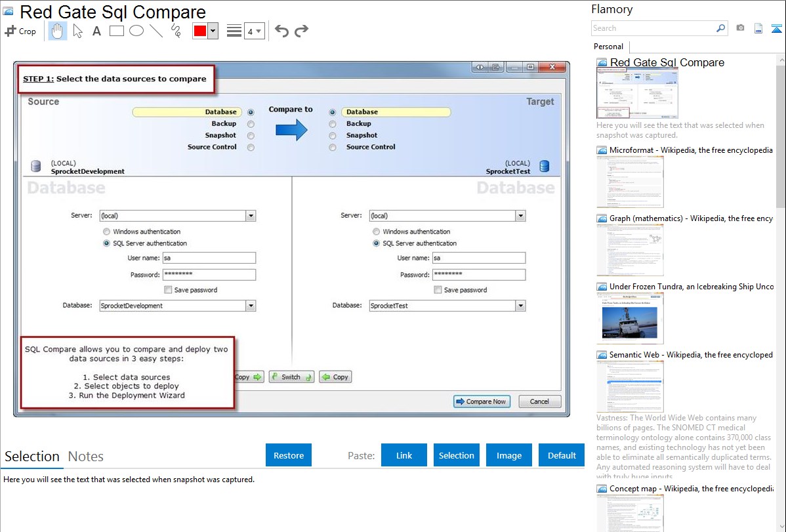Pick the ellipse shape tool

(x=136, y=31)
